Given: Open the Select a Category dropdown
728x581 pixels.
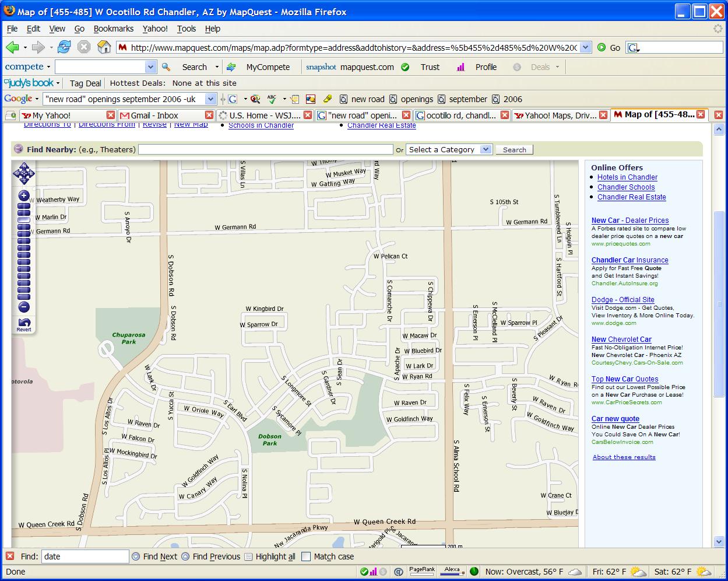Looking at the screenshot, I should coord(449,149).
